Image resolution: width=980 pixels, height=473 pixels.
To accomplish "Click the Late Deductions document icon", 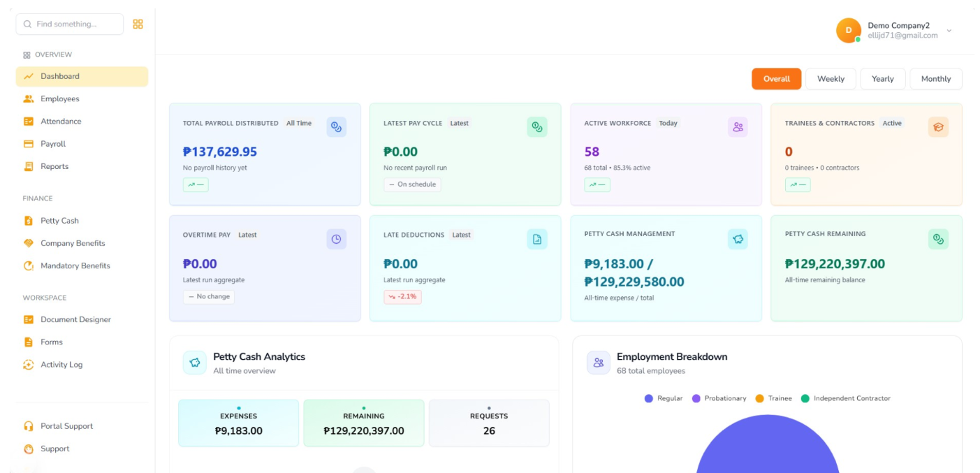I will click(x=536, y=239).
